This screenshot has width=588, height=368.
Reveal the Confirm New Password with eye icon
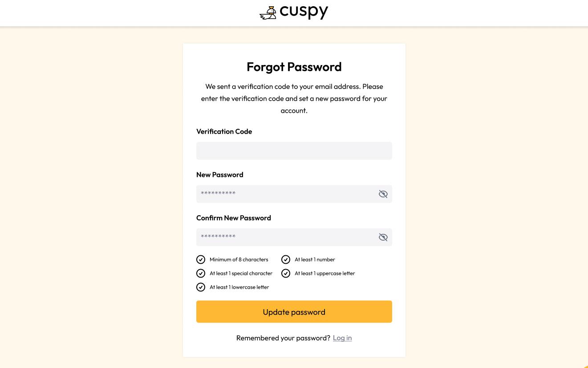coord(383,237)
